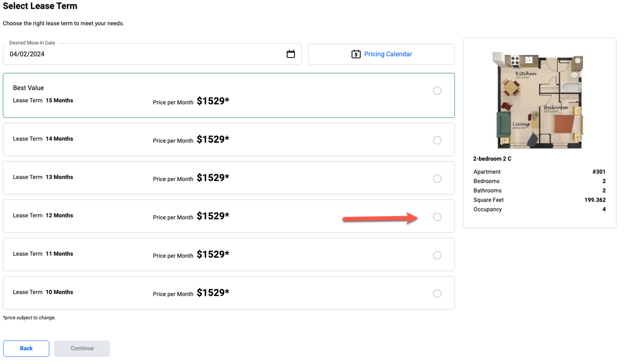633x364 pixels.
Task: Choose the 10 Months lease radio option
Action: (437, 293)
